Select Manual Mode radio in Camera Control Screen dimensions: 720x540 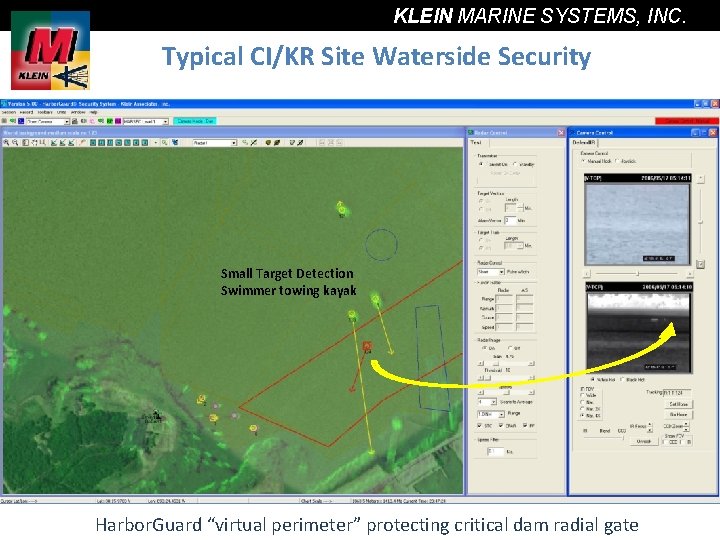click(x=583, y=161)
